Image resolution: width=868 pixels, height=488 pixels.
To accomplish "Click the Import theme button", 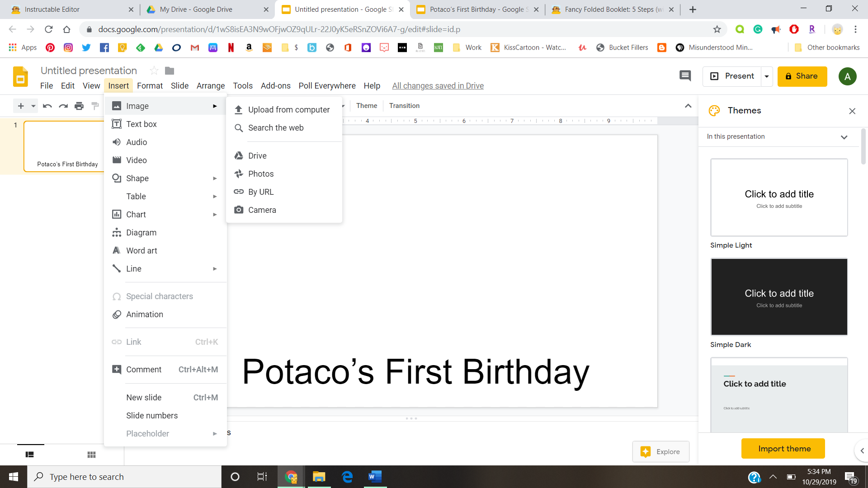I will [783, 448].
